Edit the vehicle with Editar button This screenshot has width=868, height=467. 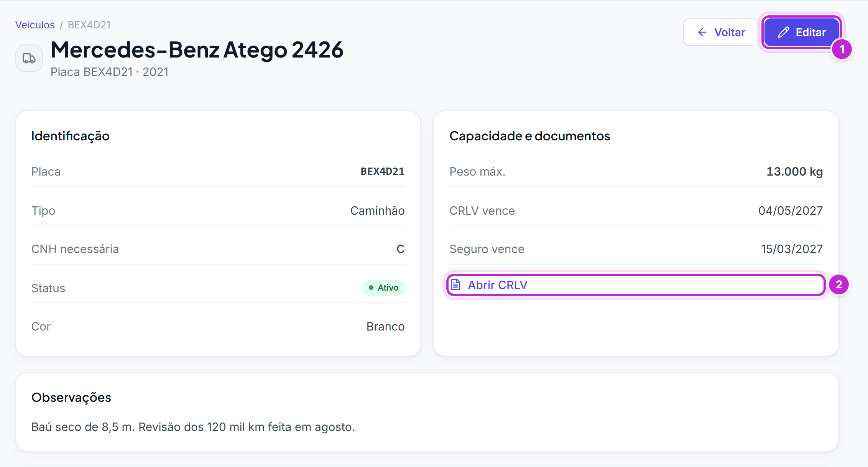(x=802, y=32)
